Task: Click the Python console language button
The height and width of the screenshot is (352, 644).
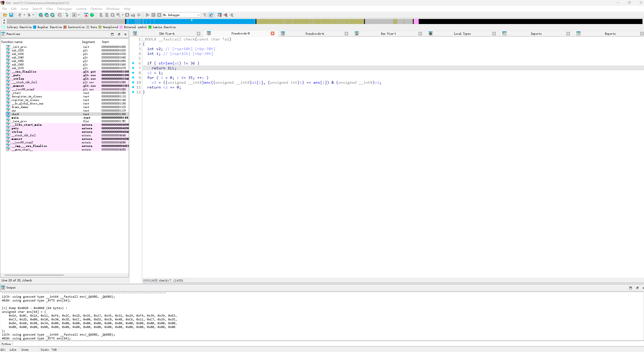Action: [6, 344]
